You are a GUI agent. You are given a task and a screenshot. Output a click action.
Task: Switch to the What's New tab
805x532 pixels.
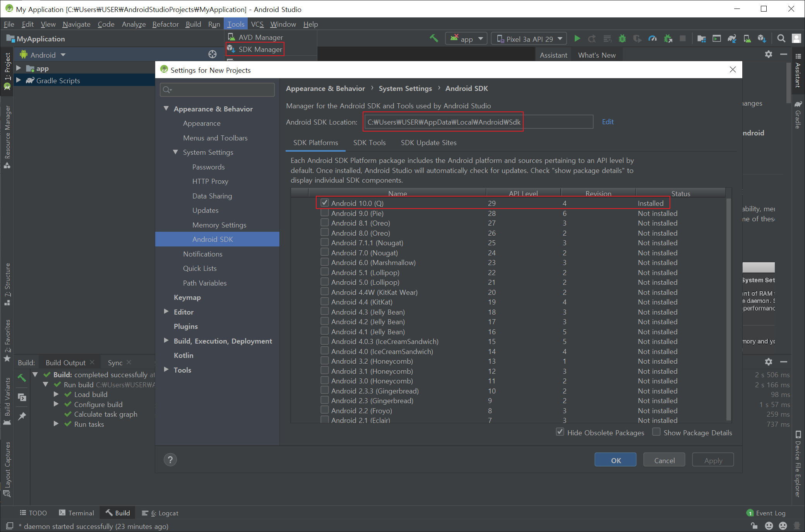[597, 55]
